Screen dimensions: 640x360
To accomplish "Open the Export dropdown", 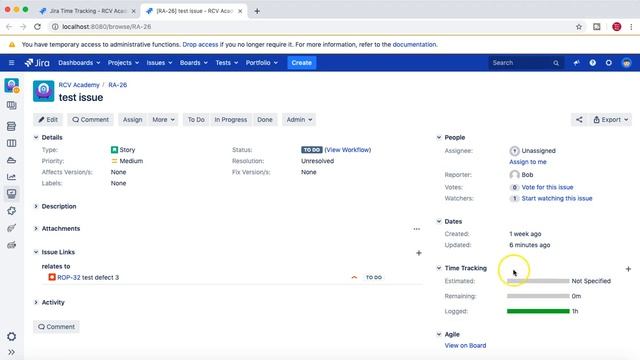I will point(610,120).
